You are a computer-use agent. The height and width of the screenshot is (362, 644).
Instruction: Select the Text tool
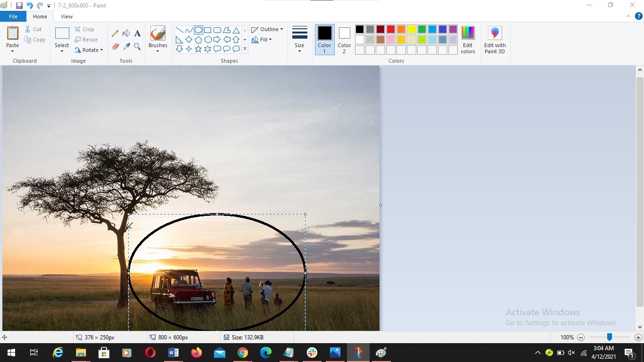137,33
